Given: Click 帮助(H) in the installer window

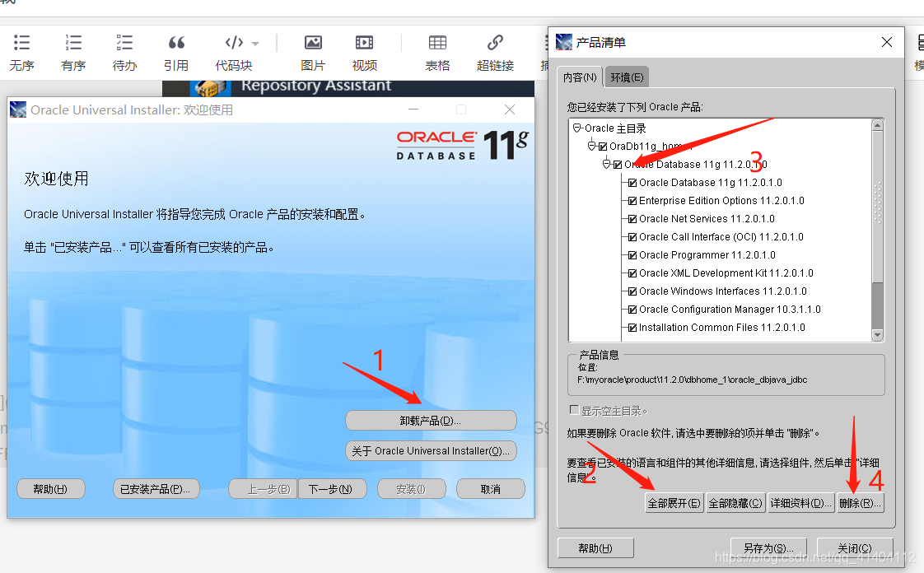Looking at the screenshot, I should tap(51, 489).
